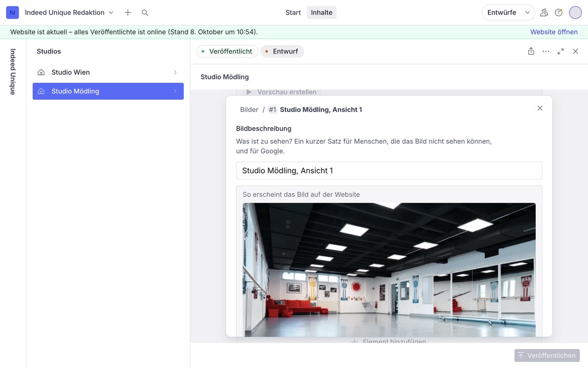Close the Bilder image dialog
The height and width of the screenshot is (368, 588).
[x=540, y=108]
